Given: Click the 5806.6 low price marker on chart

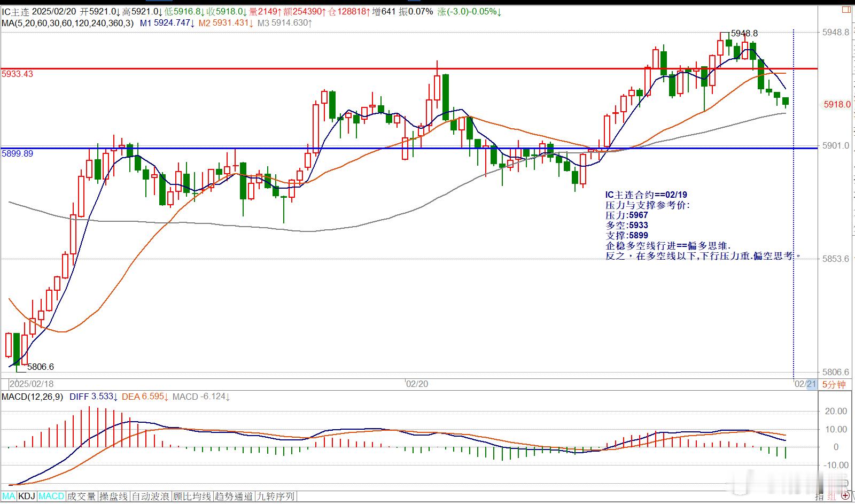Looking at the screenshot, I should tap(41, 367).
